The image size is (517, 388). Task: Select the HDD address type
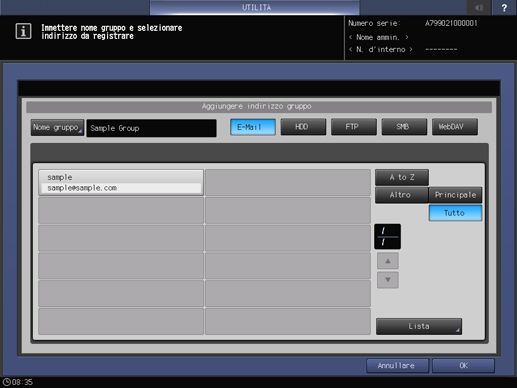[x=303, y=127]
